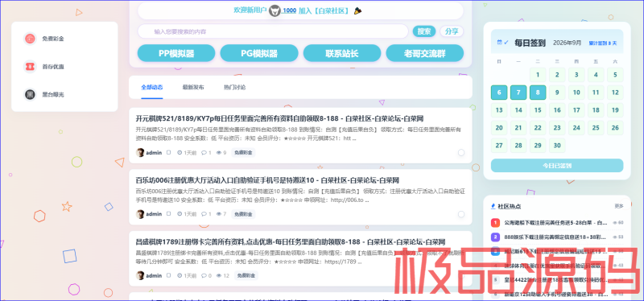Screen dimensions: 644x301
Task: Click admin avatar on 昌盛棋牌1789 post
Action: (x=140, y=275)
